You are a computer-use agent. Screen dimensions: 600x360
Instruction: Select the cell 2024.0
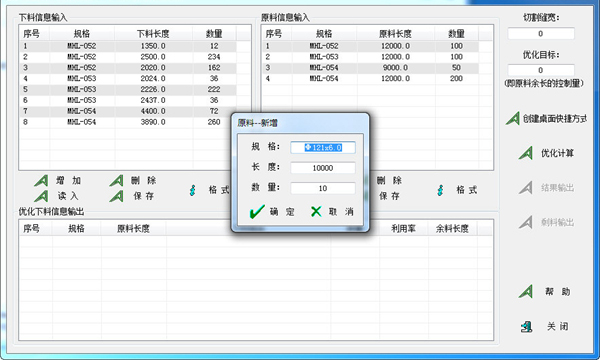[153, 78]
